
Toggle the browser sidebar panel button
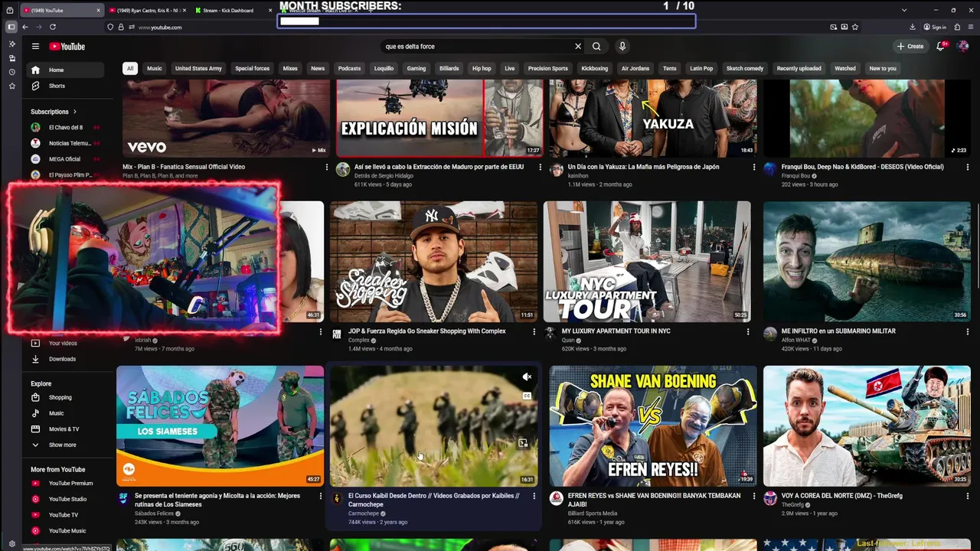point(11,27)
